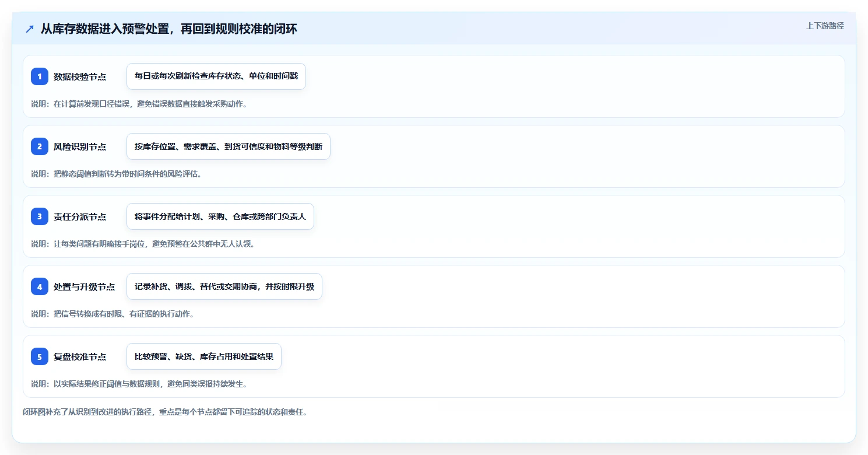The image size is (868, 455).
Task: Select the 数据校验节点 label
Action: click(80, 76)
